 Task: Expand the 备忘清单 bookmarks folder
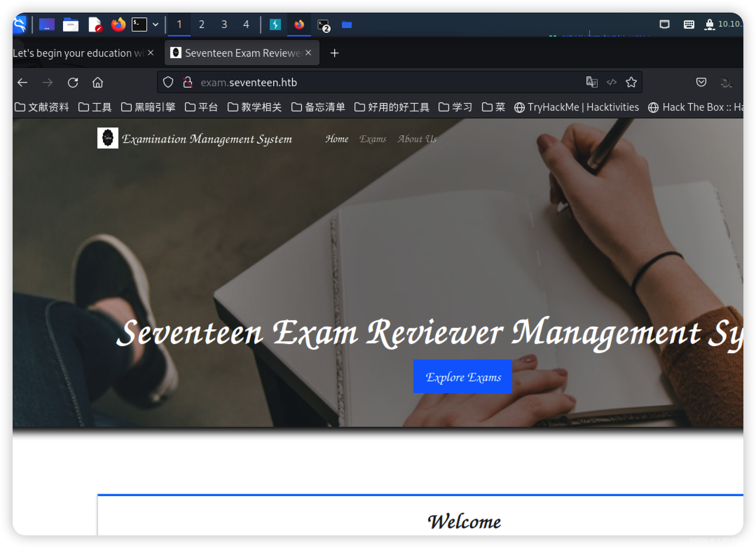pyautogui.click(x=318, y=107)
